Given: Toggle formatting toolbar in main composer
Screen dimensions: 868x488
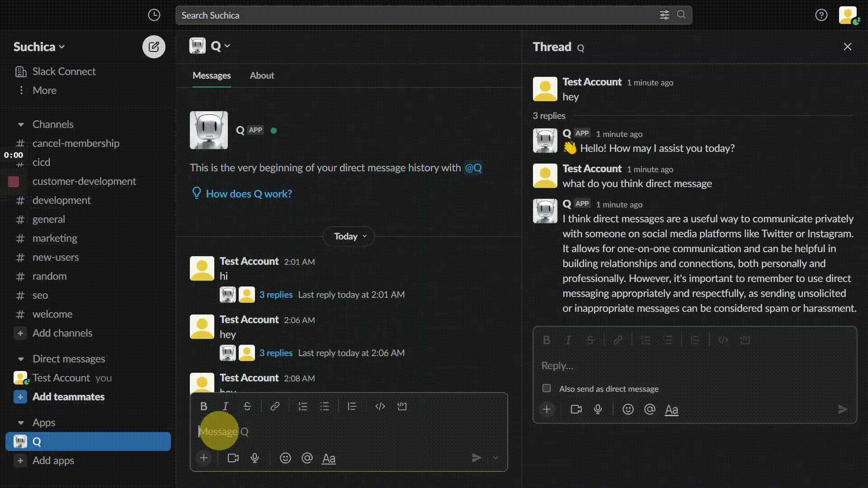Looking at the screenshot, I should [x=329, y=459].
